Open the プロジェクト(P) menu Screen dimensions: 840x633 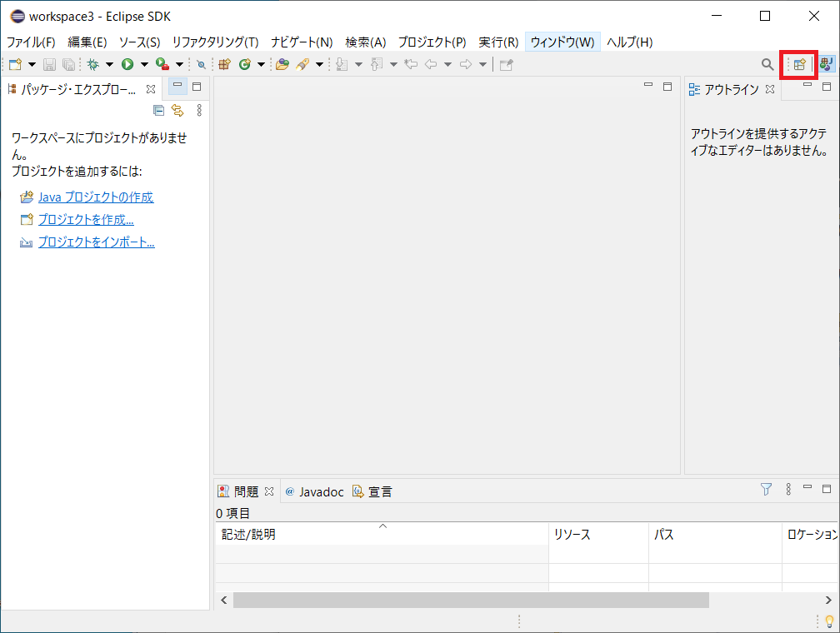432,42
